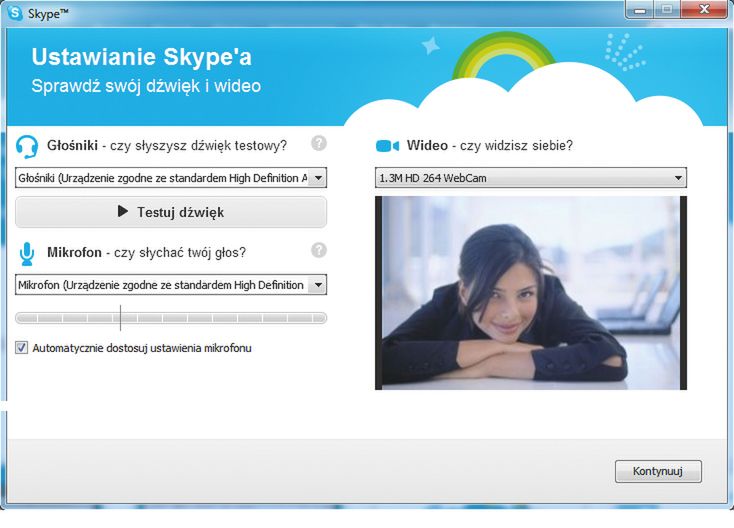Viewport: 734px width, 528px height.
Task: Click label czy słychać twój głos?
Action: click(x=180, y=253)
